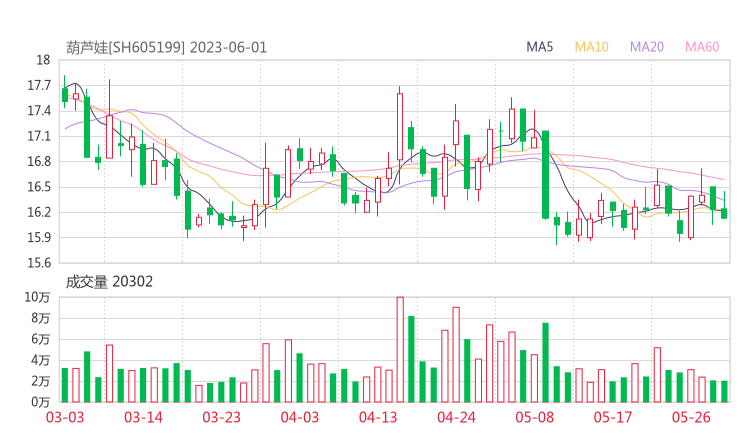
Task: Click the long green candlestick after 05-08
Action: tap(546, 175)
